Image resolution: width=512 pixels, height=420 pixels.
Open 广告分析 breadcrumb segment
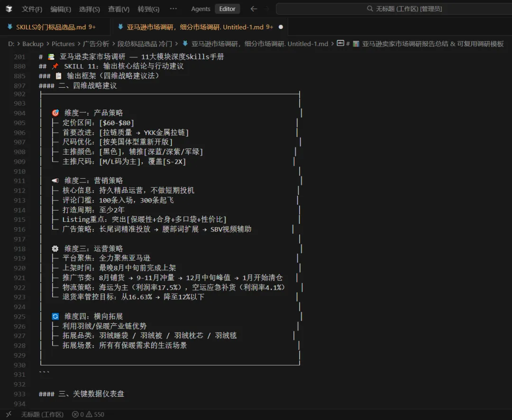[96, 44]
